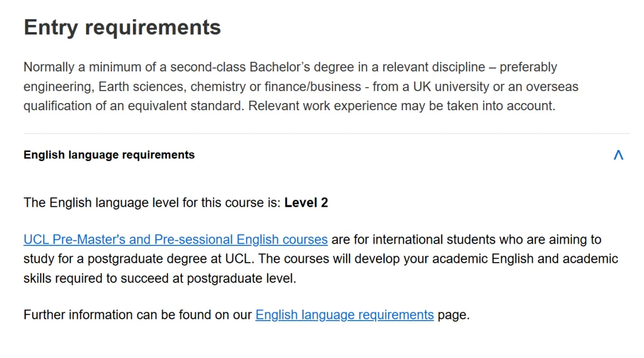Click the word 'page.' after the link

point(454,315)
